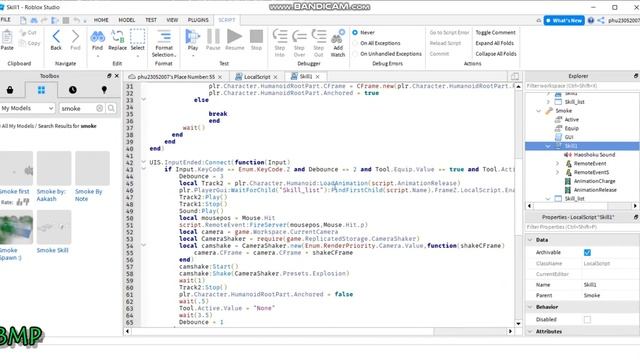Click Collapse All Folds action
Viewport: 640px width, 360px height.
[x=496, y=53]
